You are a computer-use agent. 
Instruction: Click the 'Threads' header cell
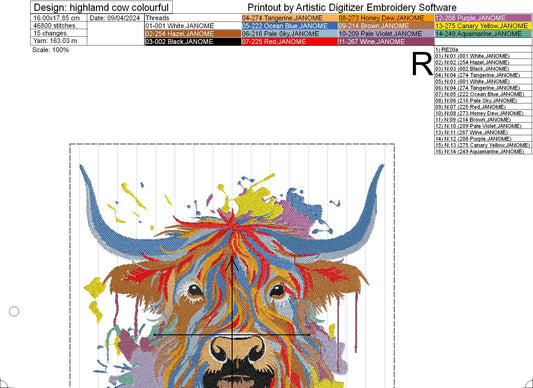(193, 18)
